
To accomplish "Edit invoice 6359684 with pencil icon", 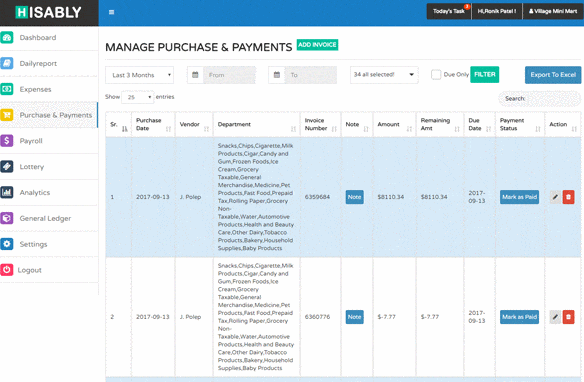I will coord(555,197).
